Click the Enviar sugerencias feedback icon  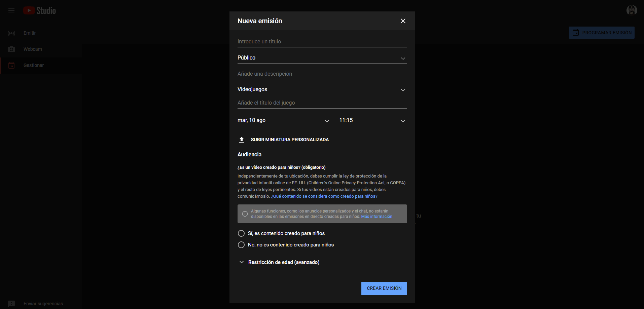(11, 304)
